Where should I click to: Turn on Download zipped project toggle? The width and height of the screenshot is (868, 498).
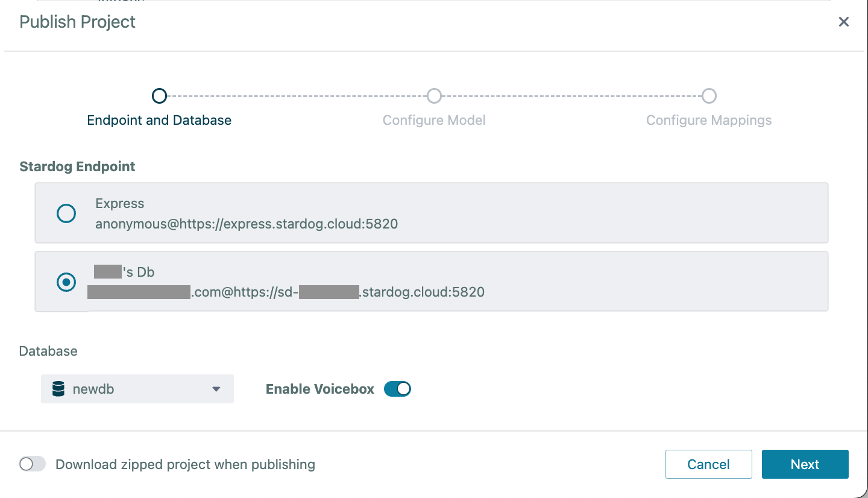point(33,464)
